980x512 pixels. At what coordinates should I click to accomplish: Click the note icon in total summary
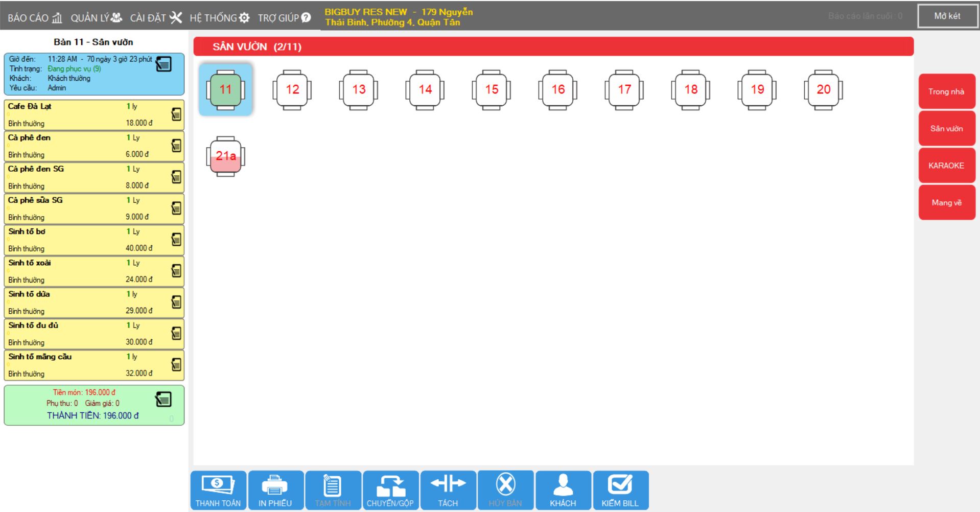coord(164,400)
